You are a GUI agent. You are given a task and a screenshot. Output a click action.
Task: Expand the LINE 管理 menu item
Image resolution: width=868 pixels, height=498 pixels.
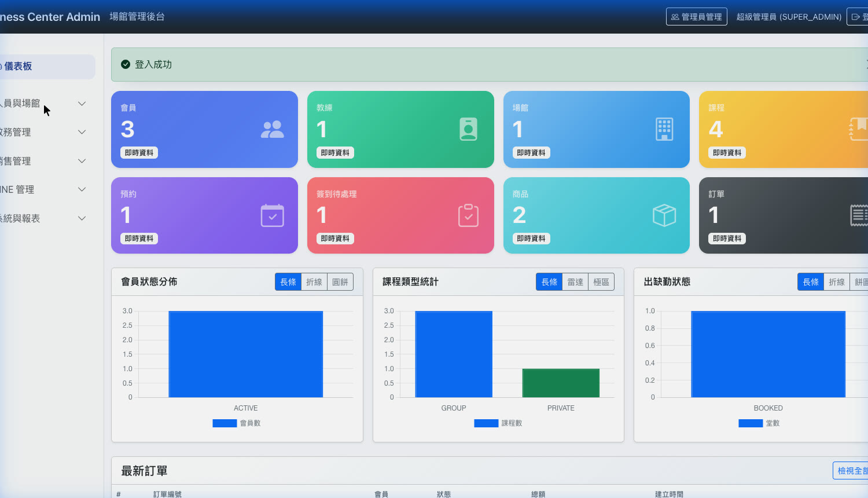[x=43, y=189]
